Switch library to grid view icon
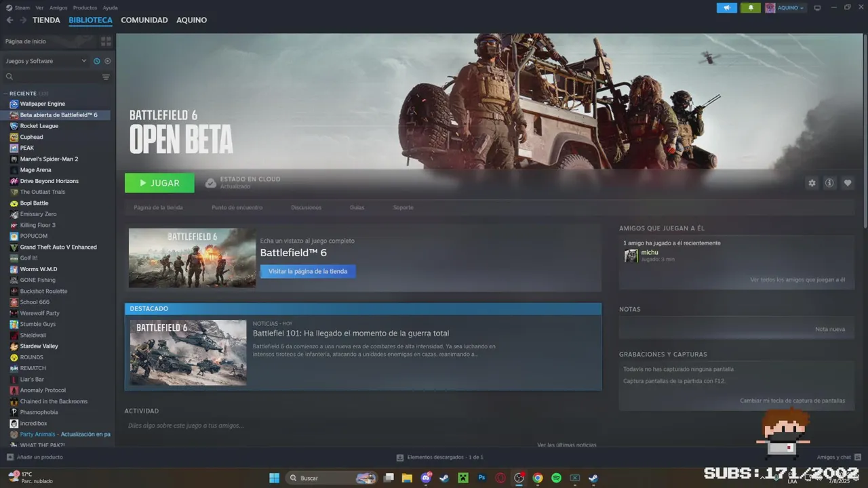The width and height of the screenshot is (868, 488). 106,41
